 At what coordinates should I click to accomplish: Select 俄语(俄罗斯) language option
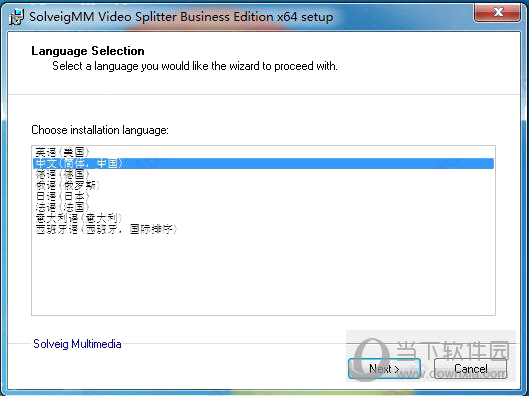(x=263, y=185)
